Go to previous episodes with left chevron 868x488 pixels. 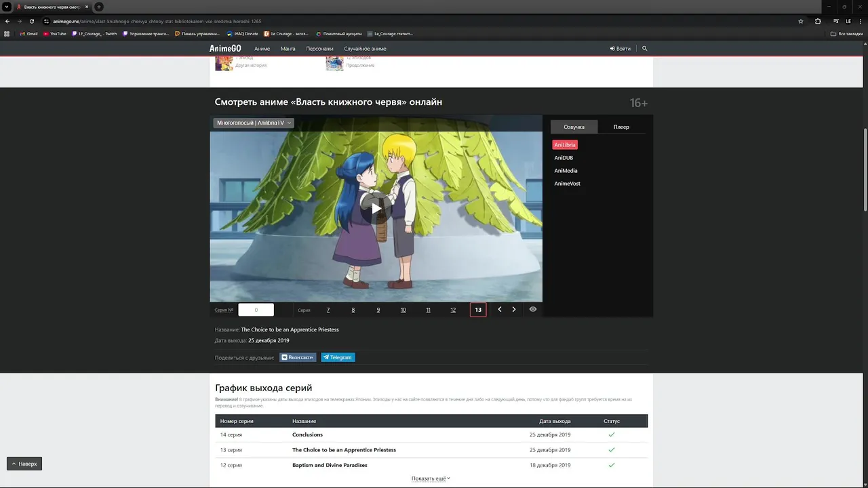pyautogui.click(x=500, y=309)
